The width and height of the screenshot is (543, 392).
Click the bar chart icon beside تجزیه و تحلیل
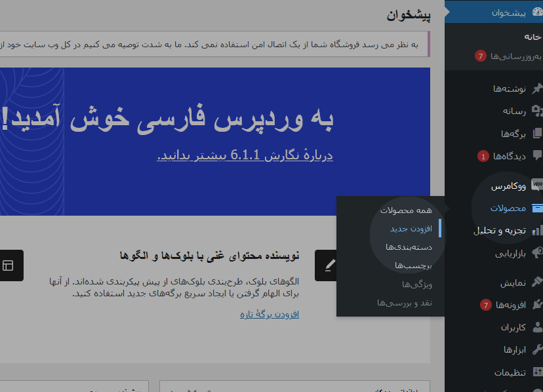pos(537,231)
